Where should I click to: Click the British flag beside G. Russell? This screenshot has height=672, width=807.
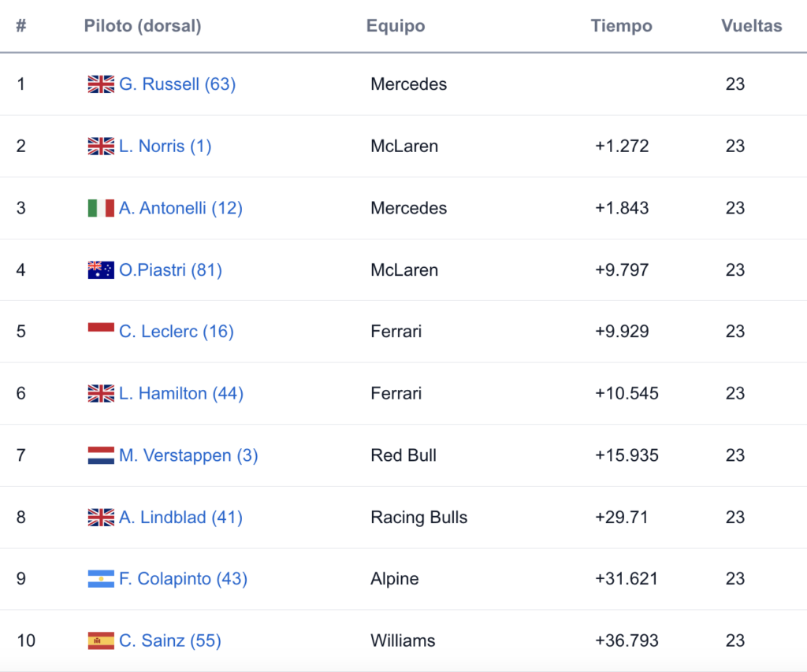tap(101, 84)
